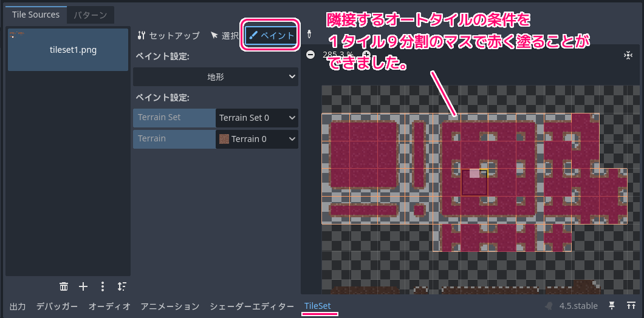Screen dimensions: 644x318
Task: Expand the Terrain Set 0 dropdown
Action: (x=256, y=118)
